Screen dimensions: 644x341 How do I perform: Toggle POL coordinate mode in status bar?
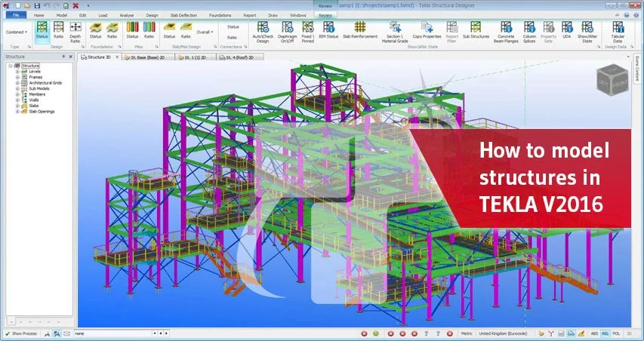point(615,333)
